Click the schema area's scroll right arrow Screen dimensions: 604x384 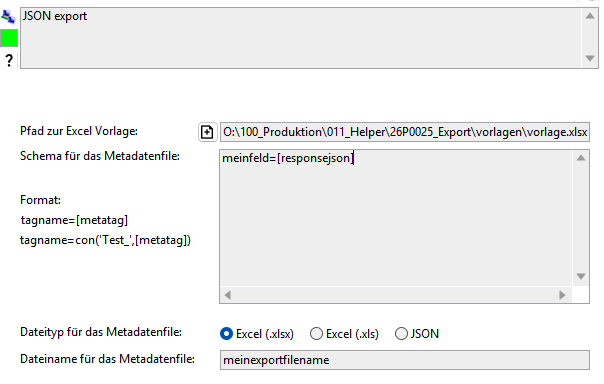click(x=562, y=295)
